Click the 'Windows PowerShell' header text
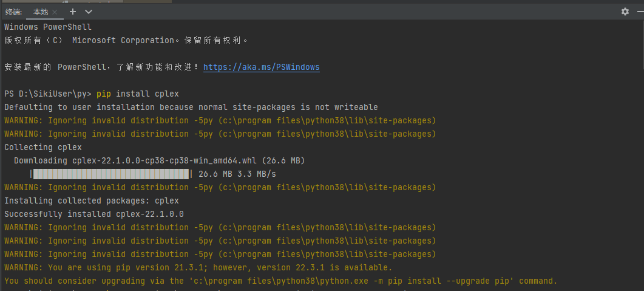644x291 pixels. click(47, 27)
